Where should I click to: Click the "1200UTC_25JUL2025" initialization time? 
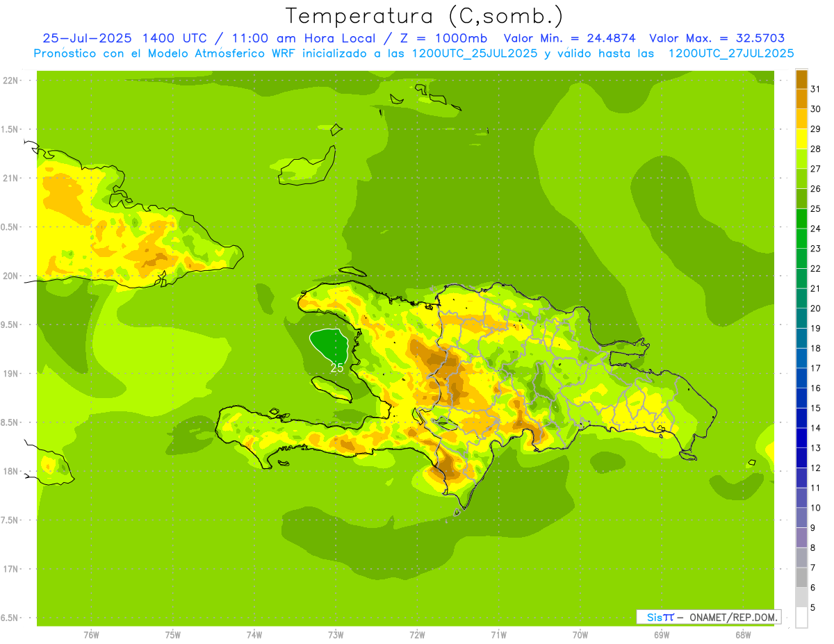tap(475, 53)
